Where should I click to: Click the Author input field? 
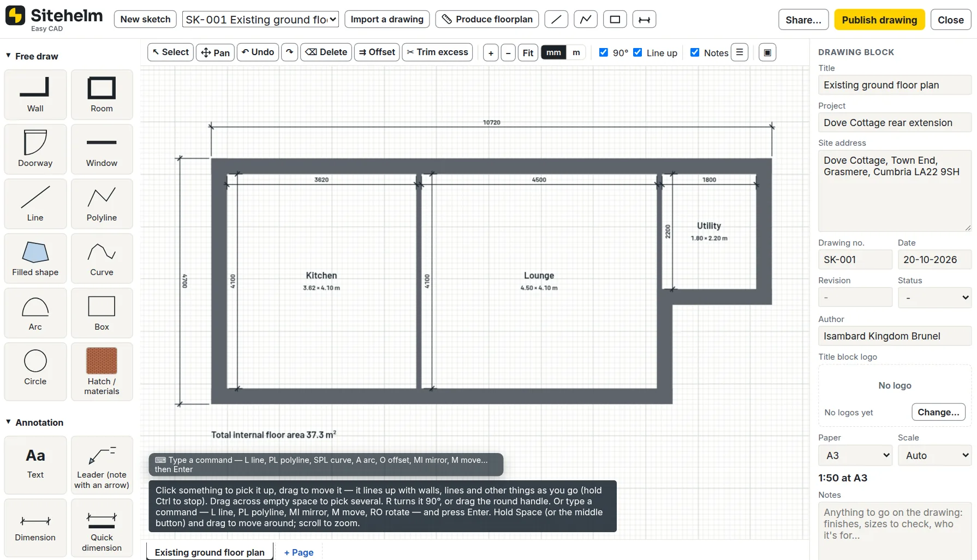coord(895,336)
